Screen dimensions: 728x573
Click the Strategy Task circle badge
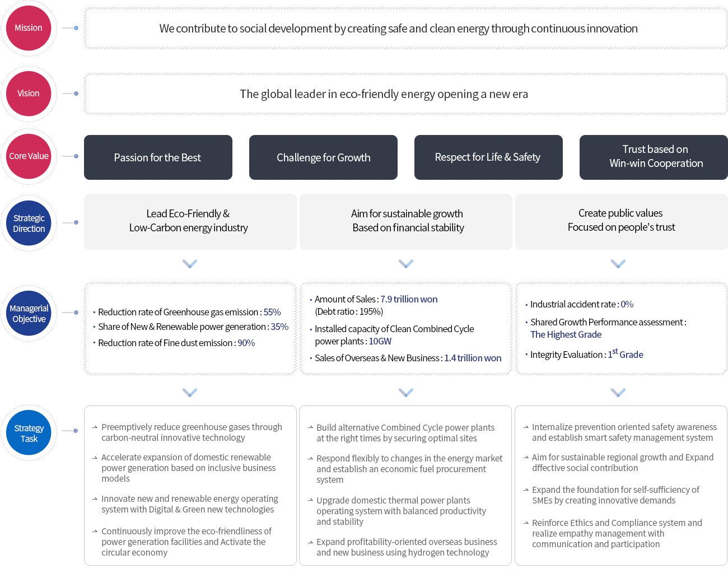(29, 432)
